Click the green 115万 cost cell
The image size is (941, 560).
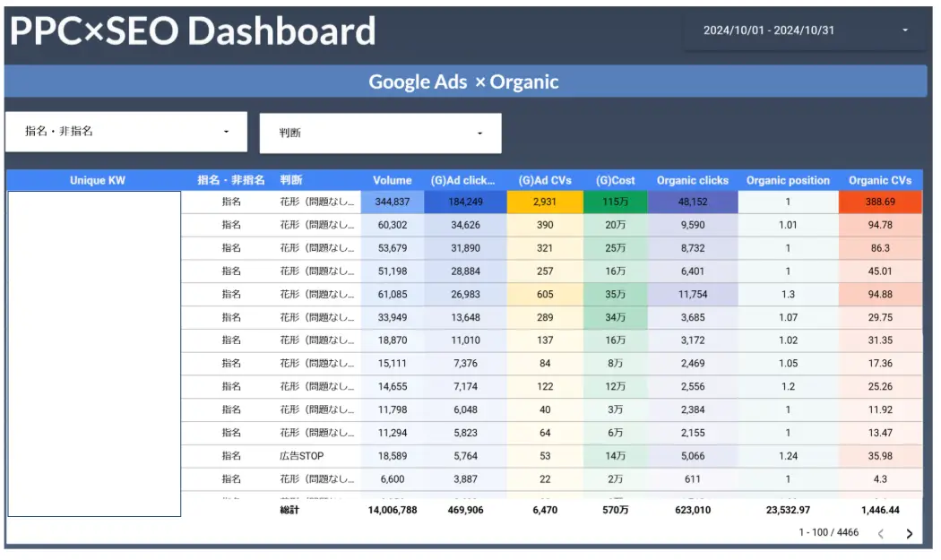(x=615, y=202)
